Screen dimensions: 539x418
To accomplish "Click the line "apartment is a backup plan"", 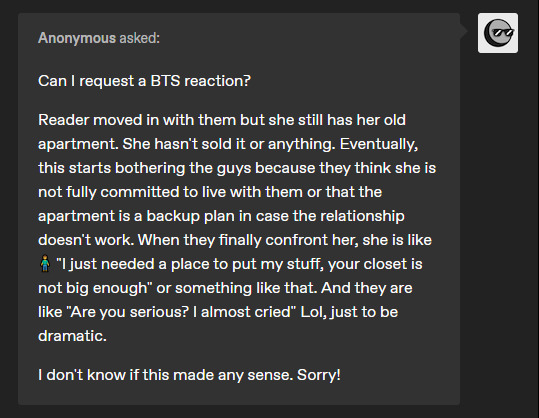I will click(221, 216).
